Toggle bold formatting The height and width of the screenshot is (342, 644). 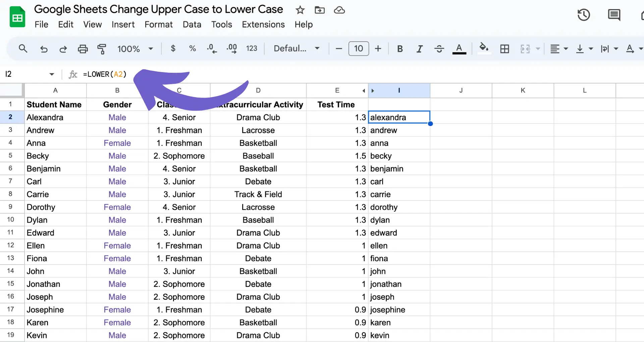click(400, 49)
